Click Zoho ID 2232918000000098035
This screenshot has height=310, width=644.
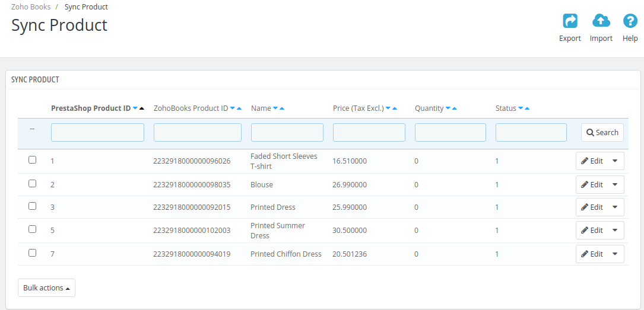[x=192, y=185]
